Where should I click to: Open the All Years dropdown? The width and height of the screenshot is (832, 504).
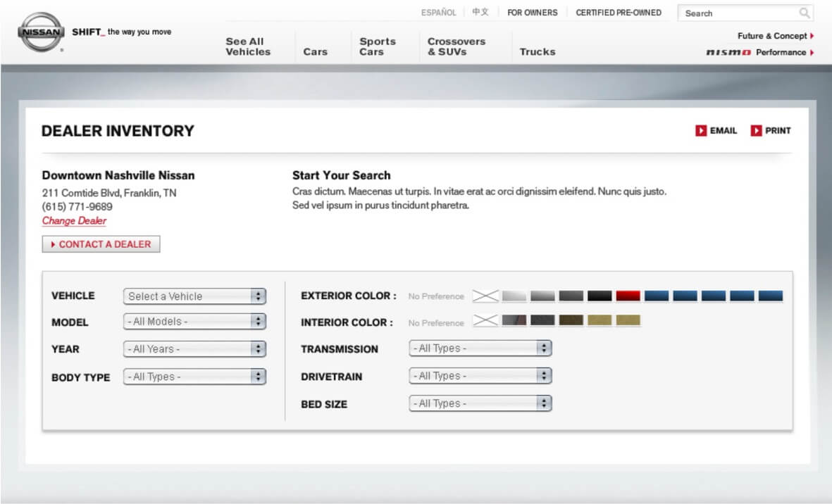[x=194, y=348]
